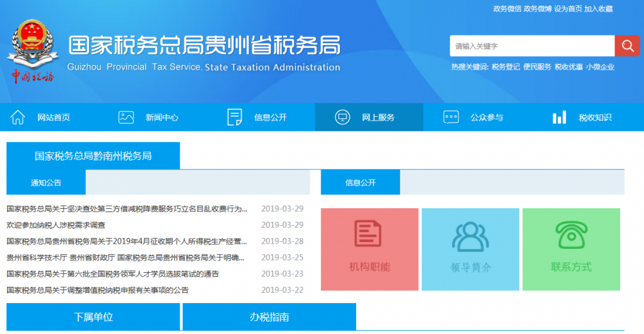Click hot keyword 税务登记
Viewport: 644px width, 334px height.
click(506, 67)
